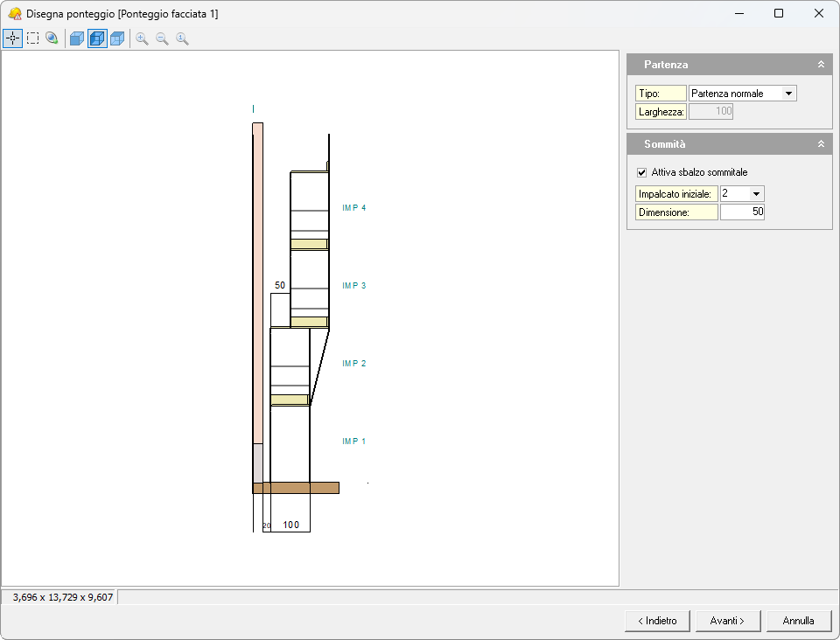Viewport: 840px width, 640px height.
Task: Collapse the Partenza panel
Action: coord(821,65)
